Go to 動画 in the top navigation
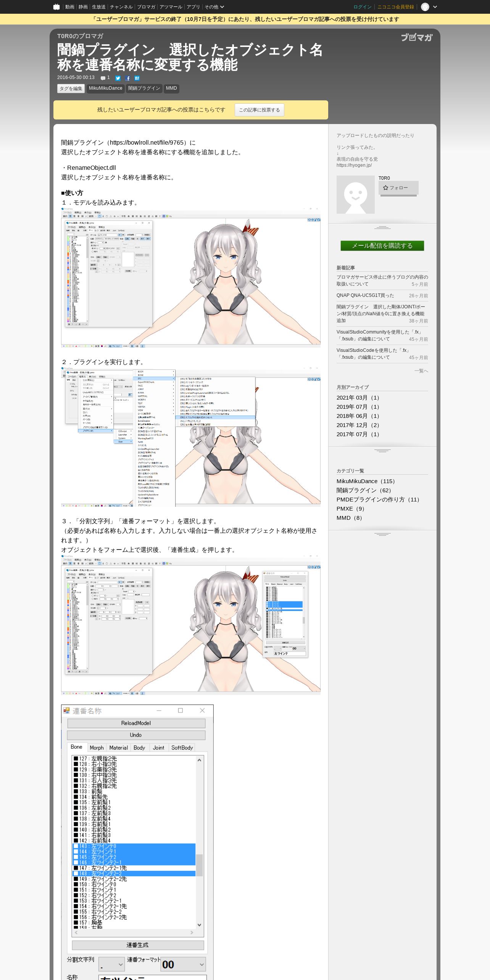 (70, 7)
